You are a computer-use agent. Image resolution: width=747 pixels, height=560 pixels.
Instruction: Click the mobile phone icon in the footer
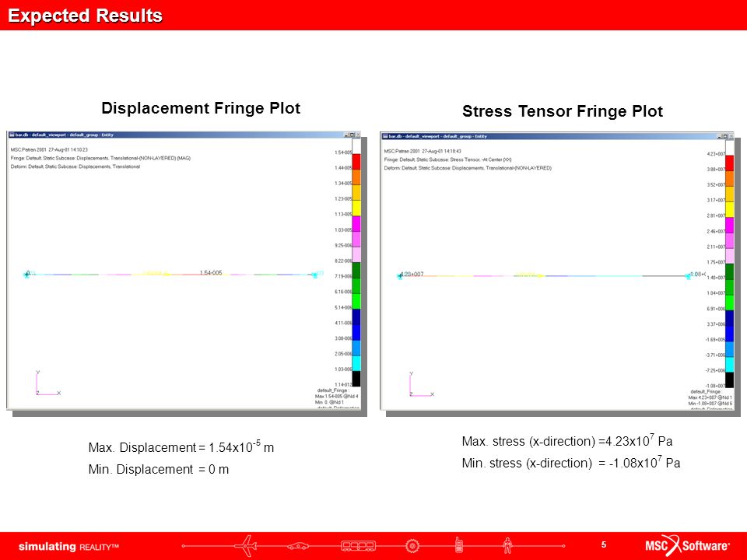point(458,544)
